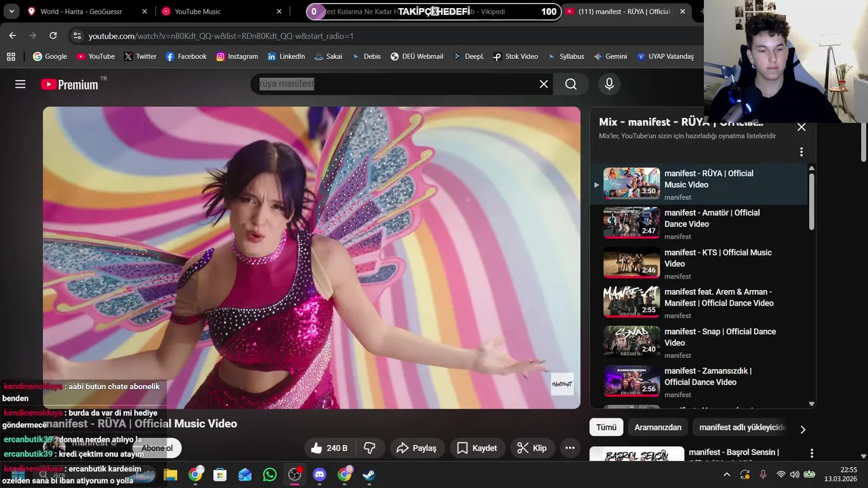
Task: Open OBS Studio from the taskbar
Action: coord(294,474)
